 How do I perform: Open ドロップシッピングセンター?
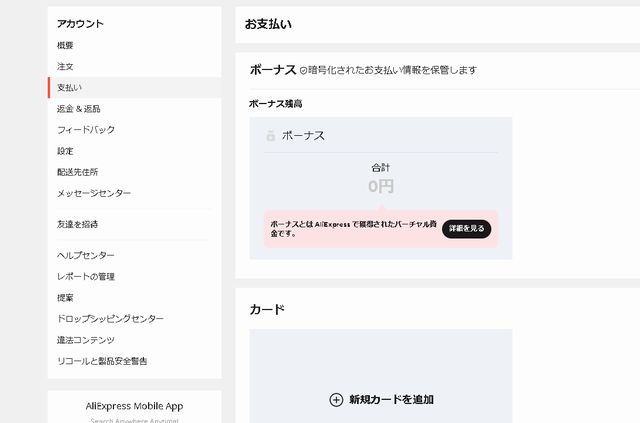[x=110, y=318]
